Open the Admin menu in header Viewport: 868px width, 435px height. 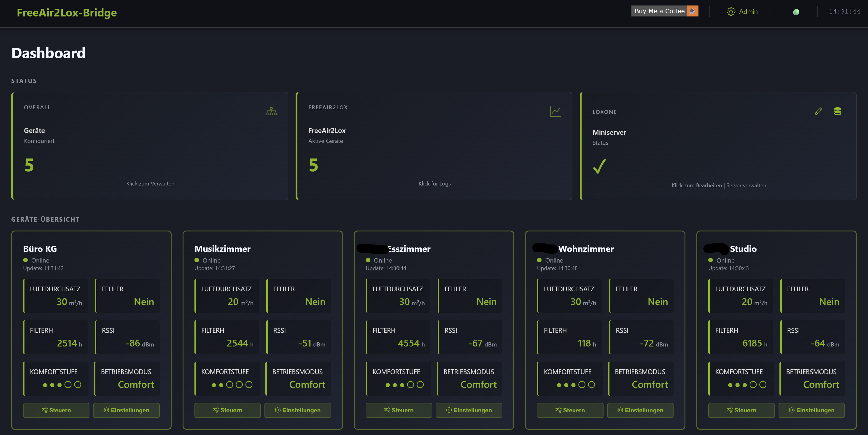click(748, 12)
